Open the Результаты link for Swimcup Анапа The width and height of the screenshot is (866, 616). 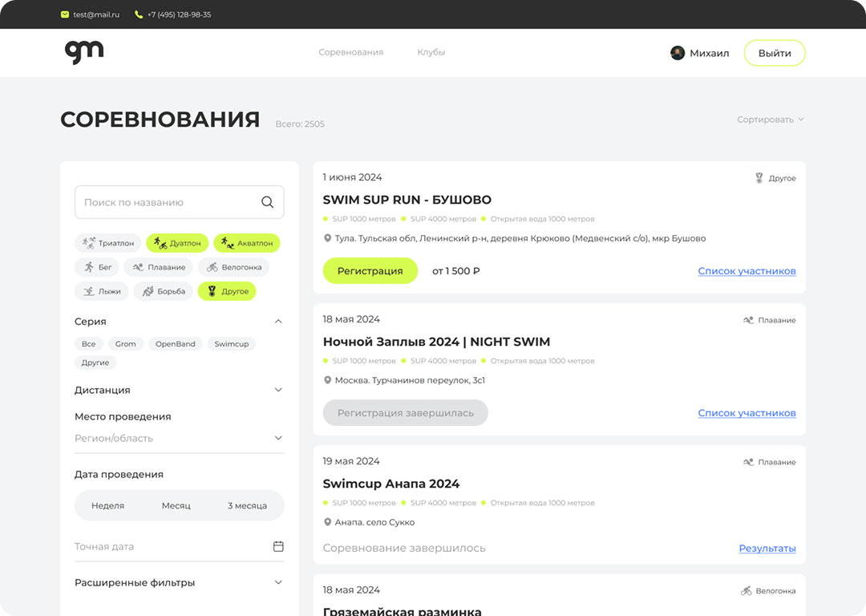[x=767, y=549]
